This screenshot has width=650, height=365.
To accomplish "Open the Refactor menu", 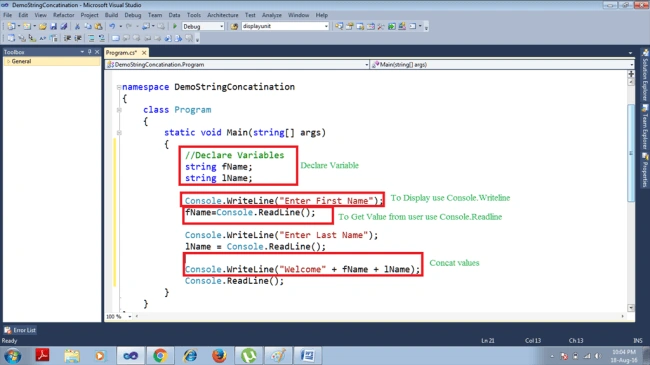I will [63, 15].
